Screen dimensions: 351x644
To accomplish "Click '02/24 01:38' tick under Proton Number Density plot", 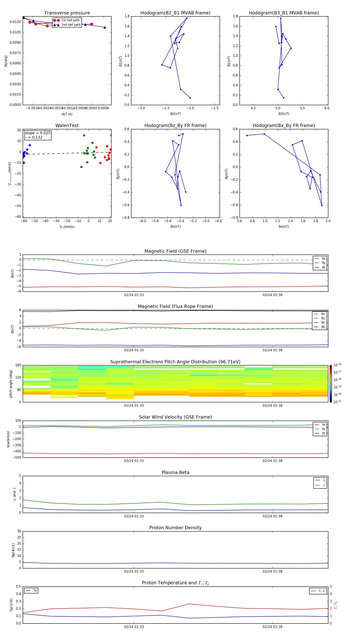I will [272, 571].
